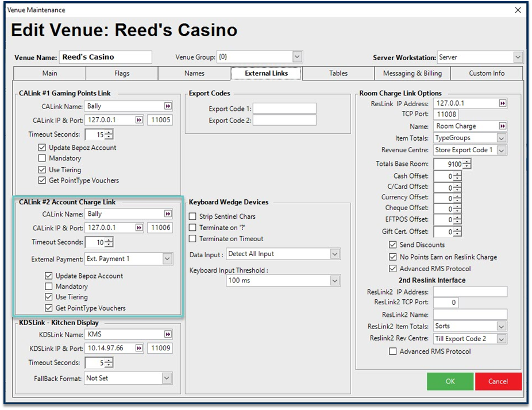The width and height of the screenshot is (532, 410).
Task: Click lookup icon beside CALink #1 Name field
Action: pyautogui.click(x=167, y=106)
